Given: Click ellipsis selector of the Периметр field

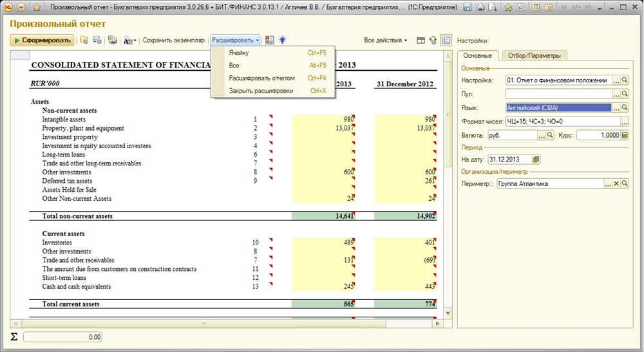Looking at the screenshot, I should [x=608, y=184].
